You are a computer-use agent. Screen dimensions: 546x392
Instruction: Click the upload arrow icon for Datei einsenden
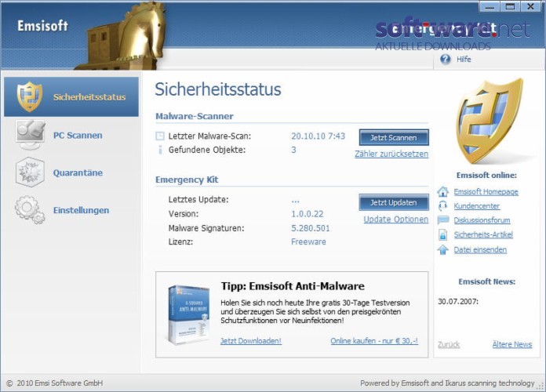click(443, 249)
